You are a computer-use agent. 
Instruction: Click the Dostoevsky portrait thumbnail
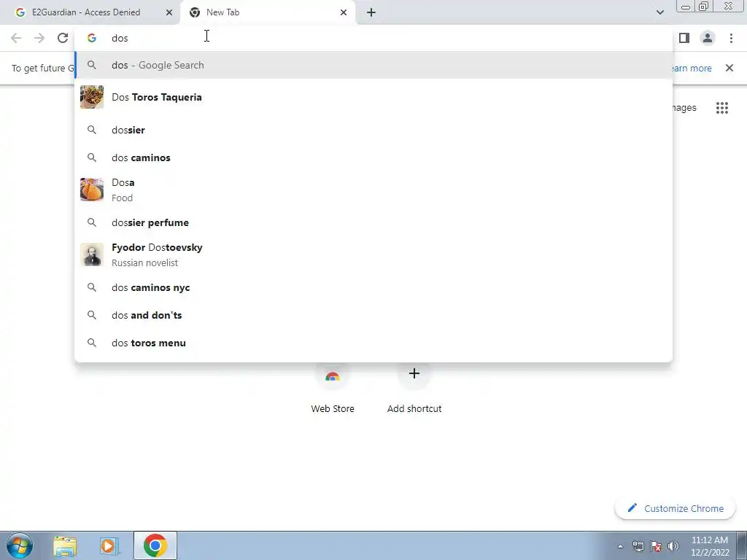pyautogui.click(x=92, y=254)
